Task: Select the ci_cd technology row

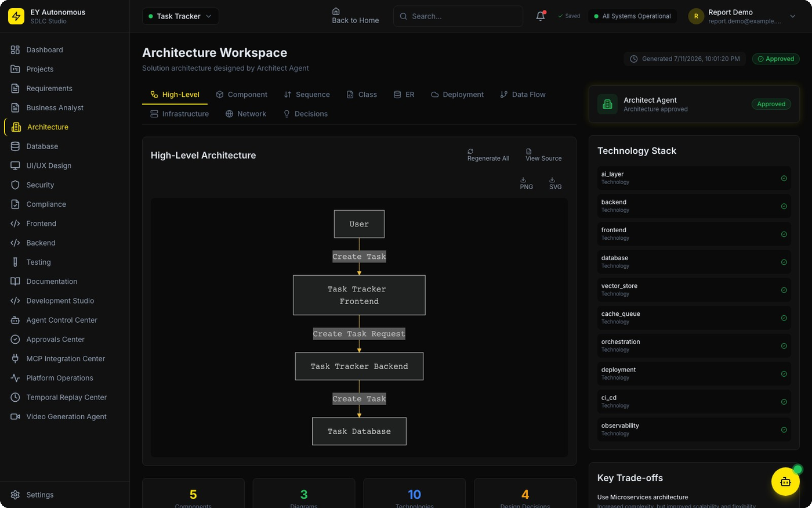Action: [x=694, y=401]
